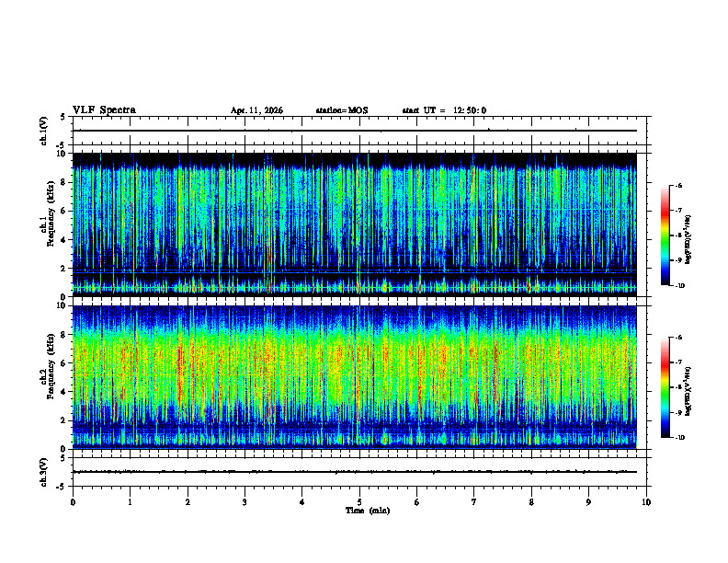Click time axis tick label "0"

pos(73,502)
